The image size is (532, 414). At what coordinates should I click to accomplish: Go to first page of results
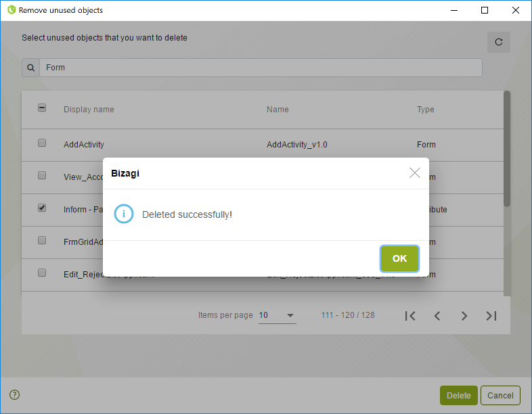point(410,316)
